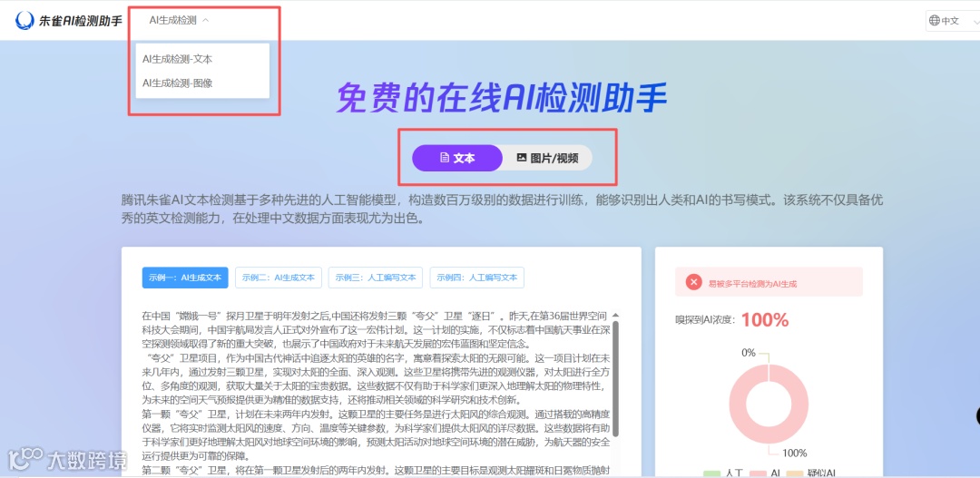Open the 中文 language dropdown

pos(953,20)
